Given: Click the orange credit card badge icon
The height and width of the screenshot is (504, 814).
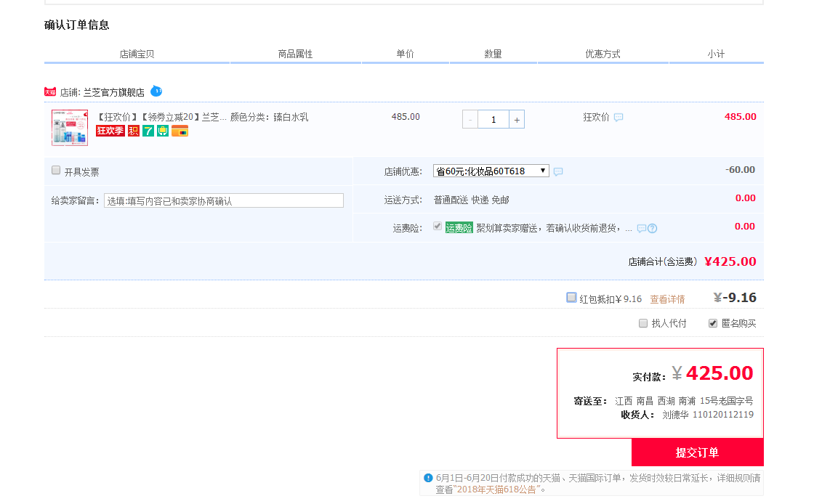Looking at the screenshot, I should 180,131.
